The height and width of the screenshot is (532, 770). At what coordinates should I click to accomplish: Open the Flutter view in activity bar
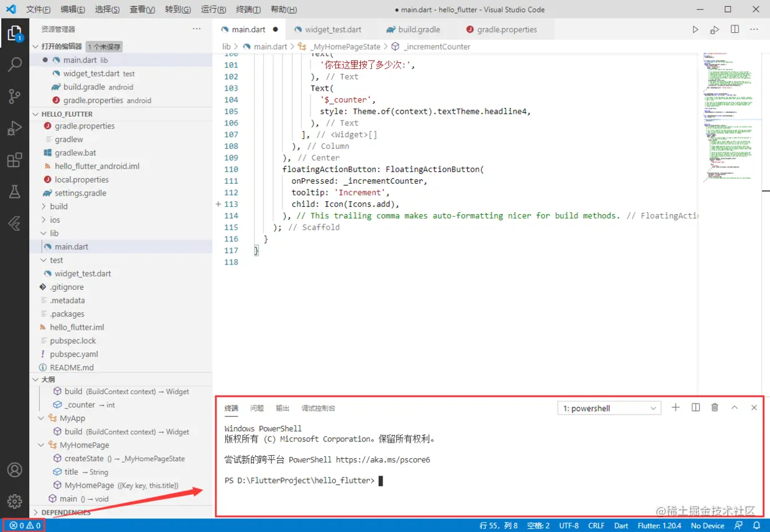[14, 223]
